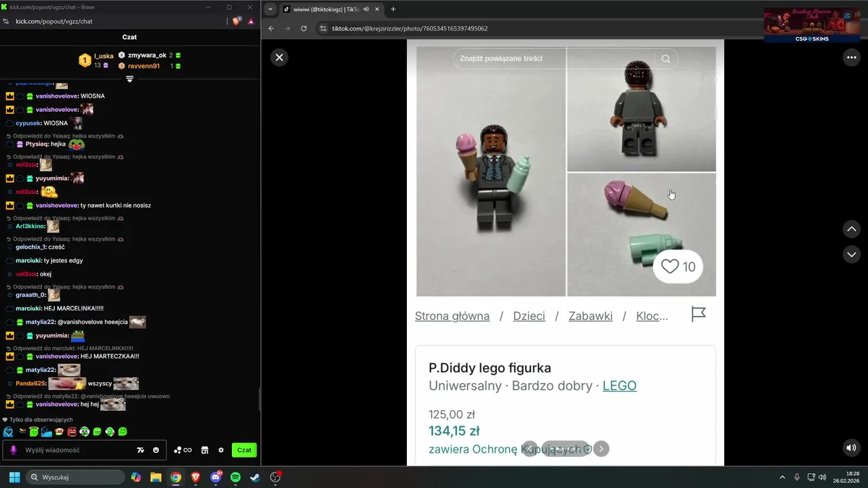Click the search magnifier in Znajdź powiązane treści
868x488 pixels.
[x=666, y=59]
